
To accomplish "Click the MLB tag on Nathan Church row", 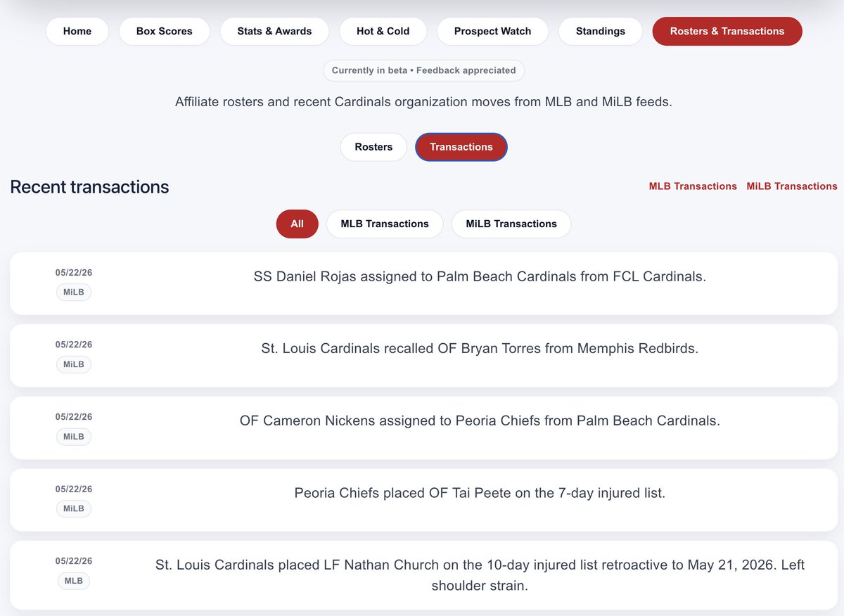I will click(x=73, y=581).
